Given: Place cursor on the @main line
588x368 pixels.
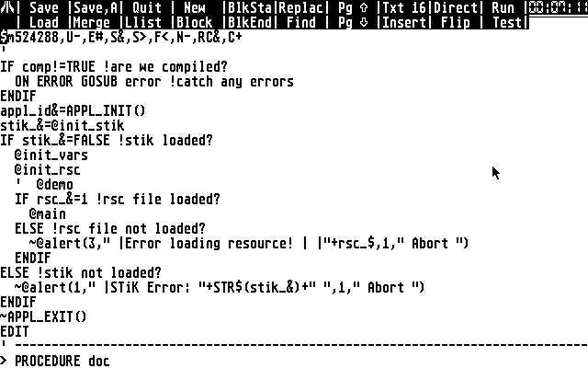Looking at the screenshot, I should [x=48, y=214].
